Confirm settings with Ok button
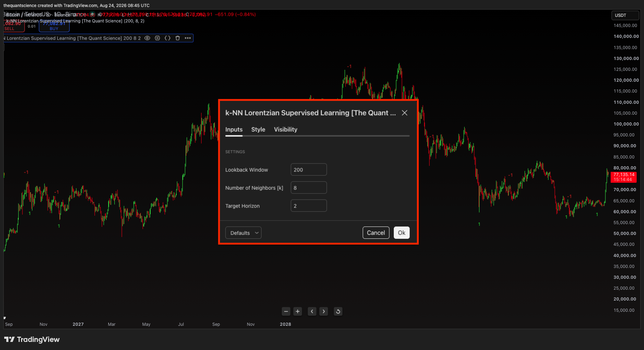This screenshot has height=350, width=644. coord(401,233)
